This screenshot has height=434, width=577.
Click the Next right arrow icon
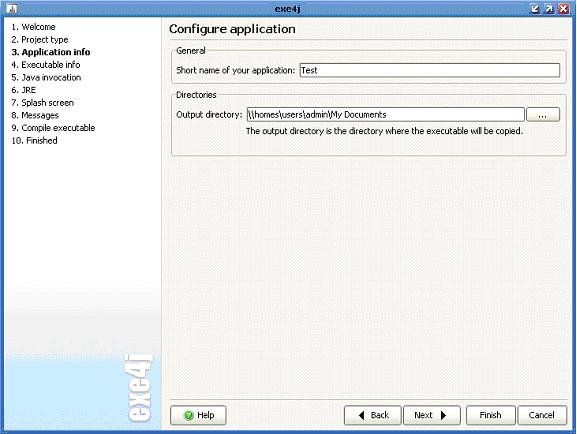(x=443, y=415)
